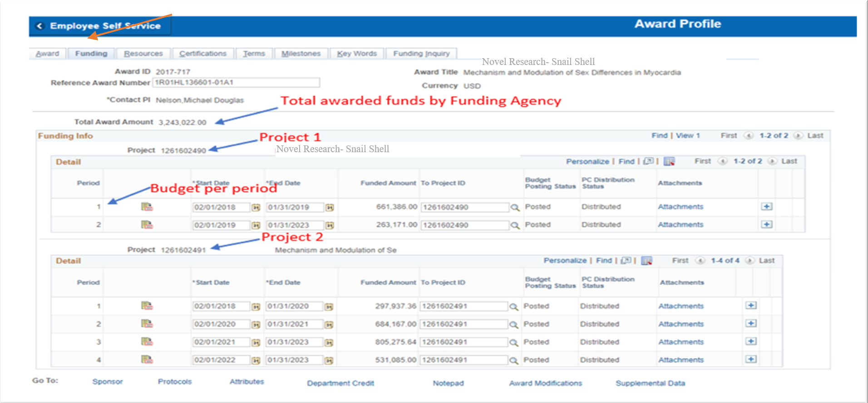The image size is (868, 403).
Task: Click Personalize link in Project 1 Detail
Action: [x=587, y=162]
